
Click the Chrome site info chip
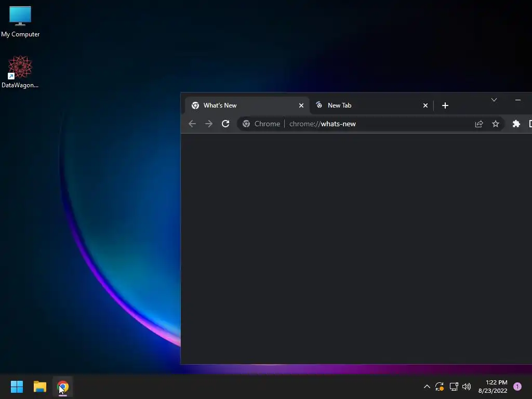coord(261,124)
